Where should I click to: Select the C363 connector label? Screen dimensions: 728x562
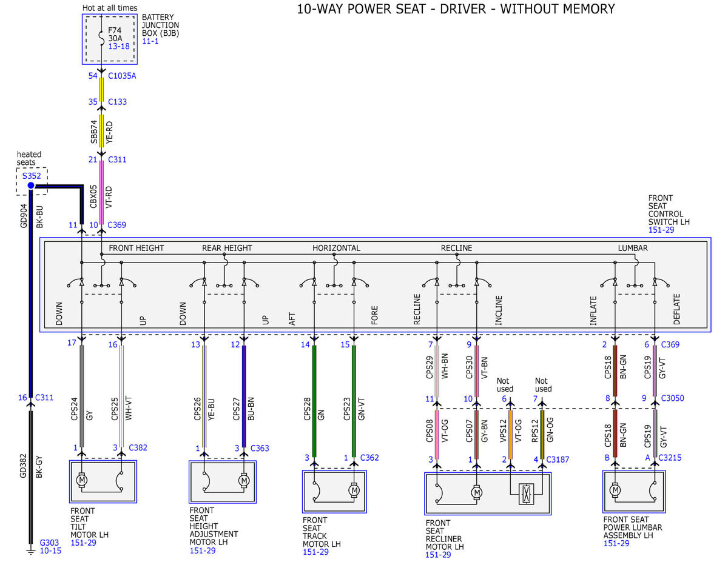click(x=260, y=448)
